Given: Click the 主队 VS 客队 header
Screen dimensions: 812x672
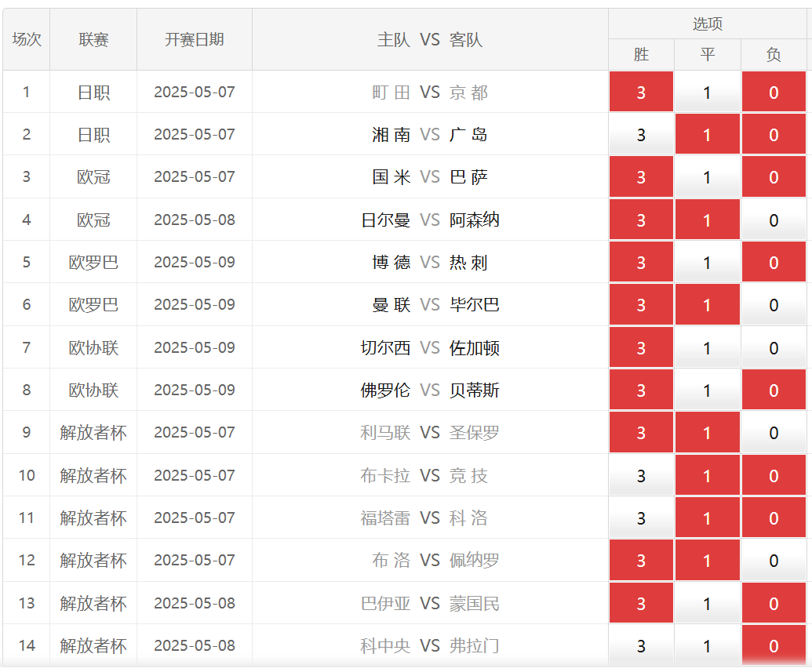Looking at the screenshot, I should coord(430,39).
